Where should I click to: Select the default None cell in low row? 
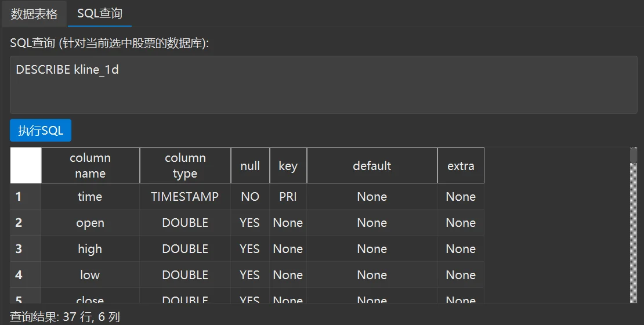pos(372,275)
